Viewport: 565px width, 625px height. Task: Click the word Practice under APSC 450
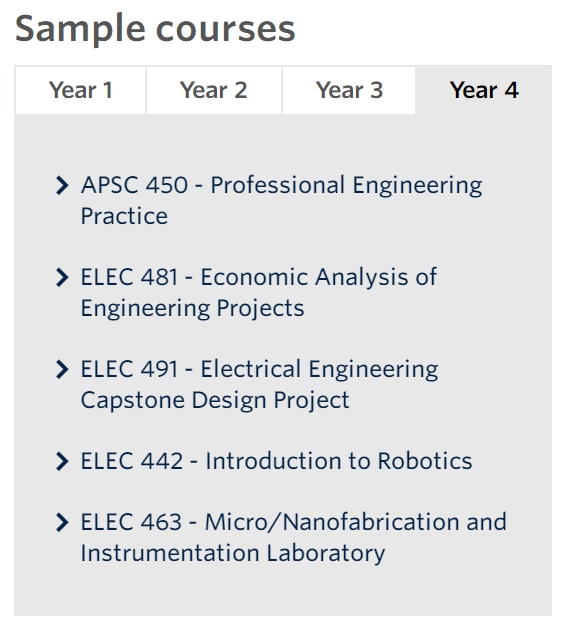click(x=124, y=216)
